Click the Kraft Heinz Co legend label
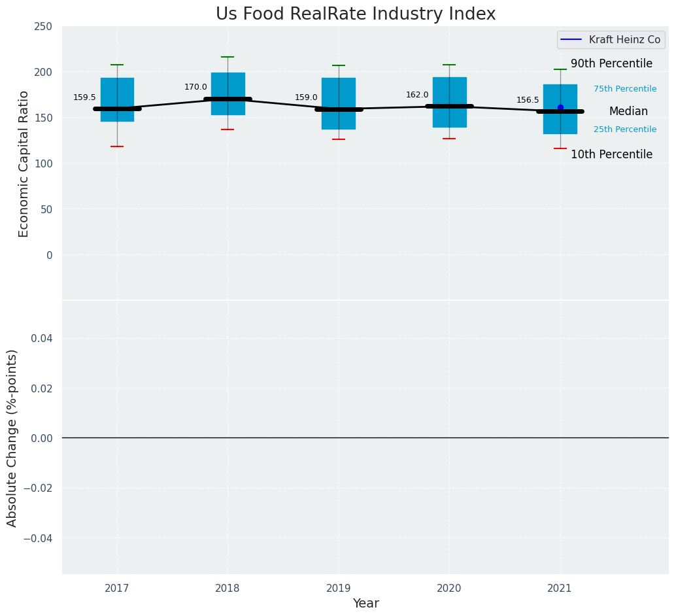The height and width of the screenshot is (616, 676). [x=624, y=40]
